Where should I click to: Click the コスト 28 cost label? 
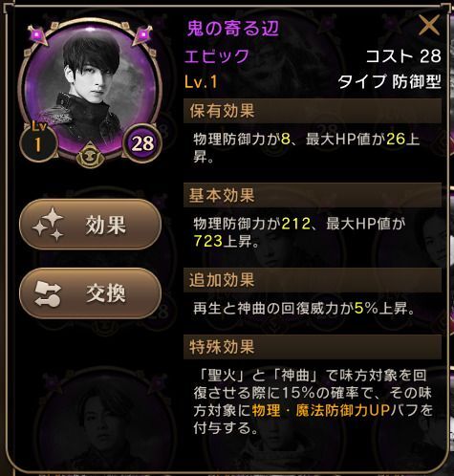[403, 56]
